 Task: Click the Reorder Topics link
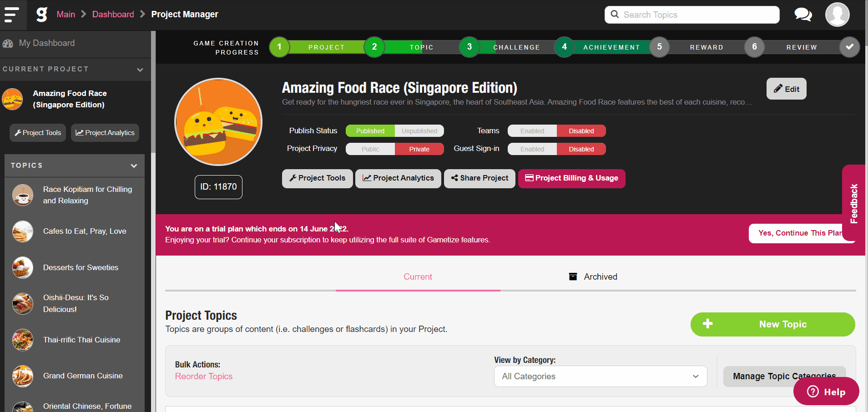coord(204,377)
